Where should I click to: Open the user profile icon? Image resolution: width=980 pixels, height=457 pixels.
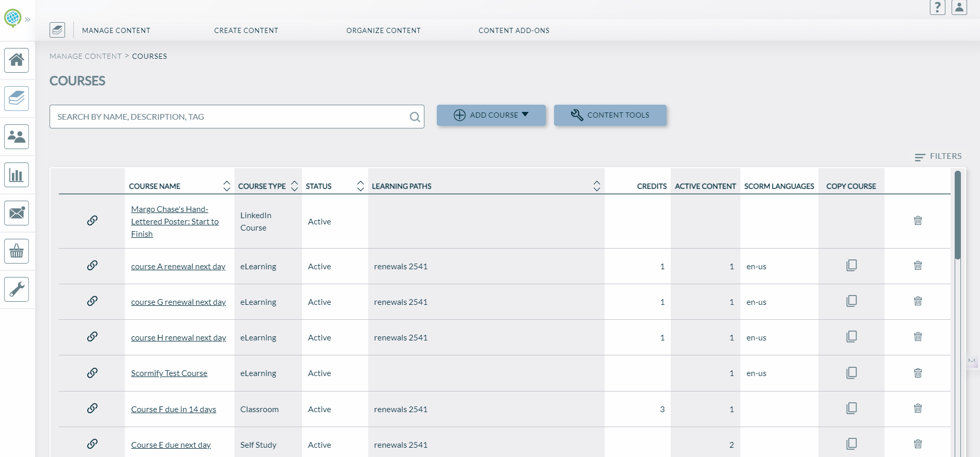point(959,7)
